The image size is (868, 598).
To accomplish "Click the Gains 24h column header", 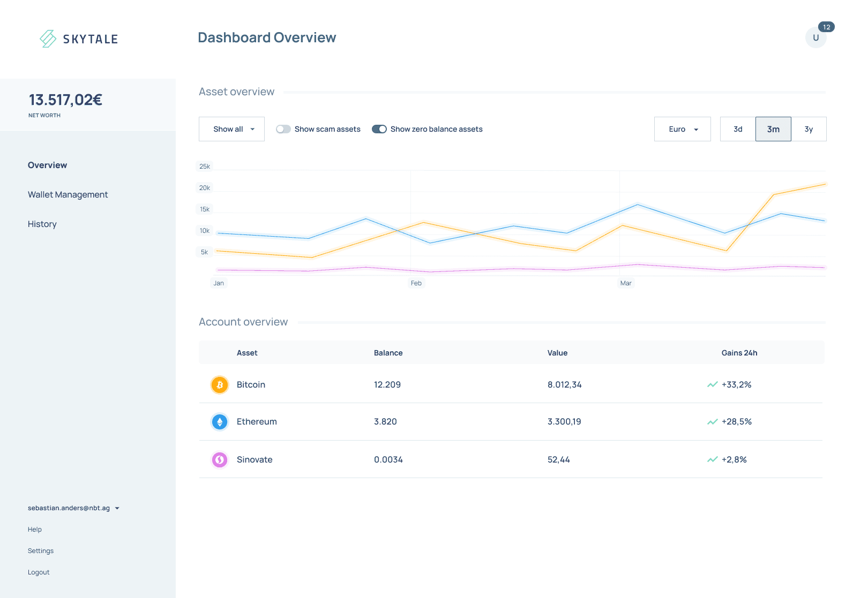I will [x=739, y=353].
